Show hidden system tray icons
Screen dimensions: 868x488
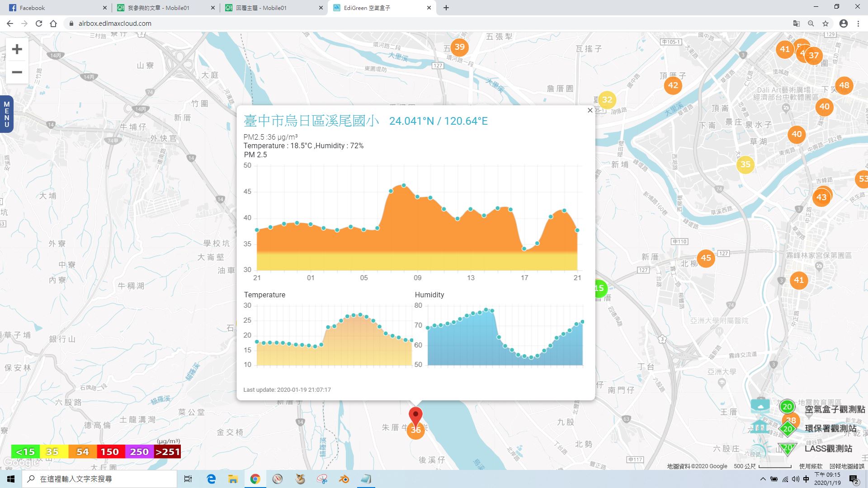pos(763,479)
